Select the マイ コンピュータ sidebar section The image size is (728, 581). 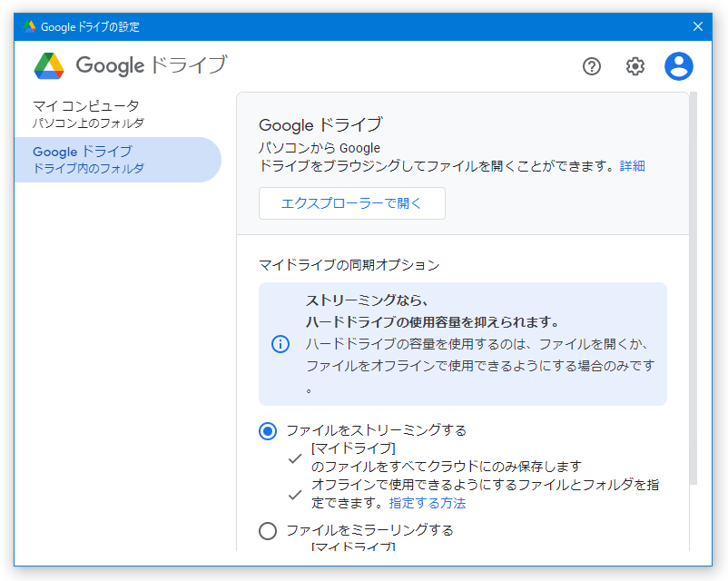[118, 113]
